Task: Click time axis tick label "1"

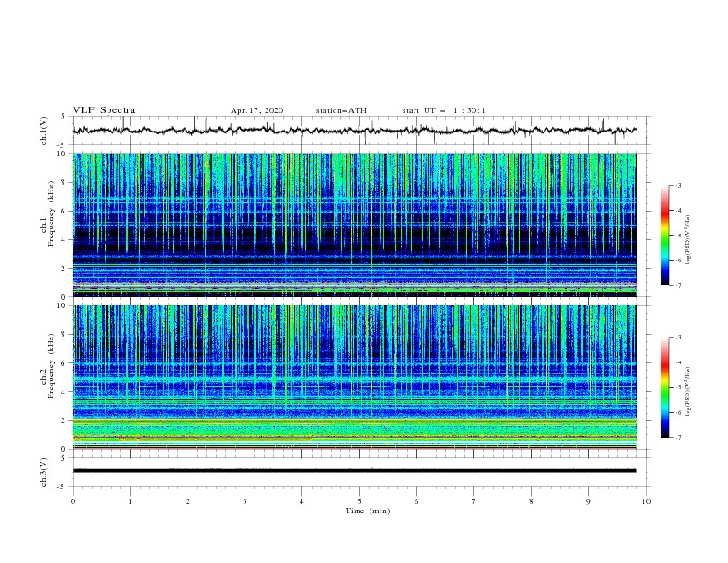Action: coord(130,501)
